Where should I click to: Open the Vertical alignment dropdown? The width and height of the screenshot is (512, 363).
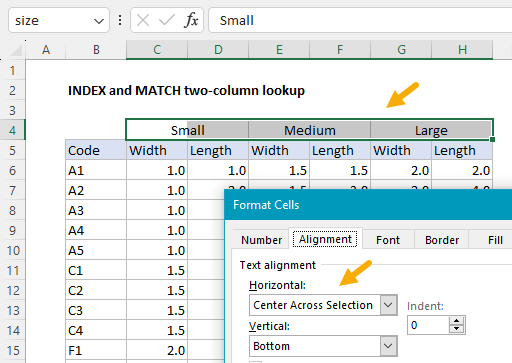(x=388, y=346)
